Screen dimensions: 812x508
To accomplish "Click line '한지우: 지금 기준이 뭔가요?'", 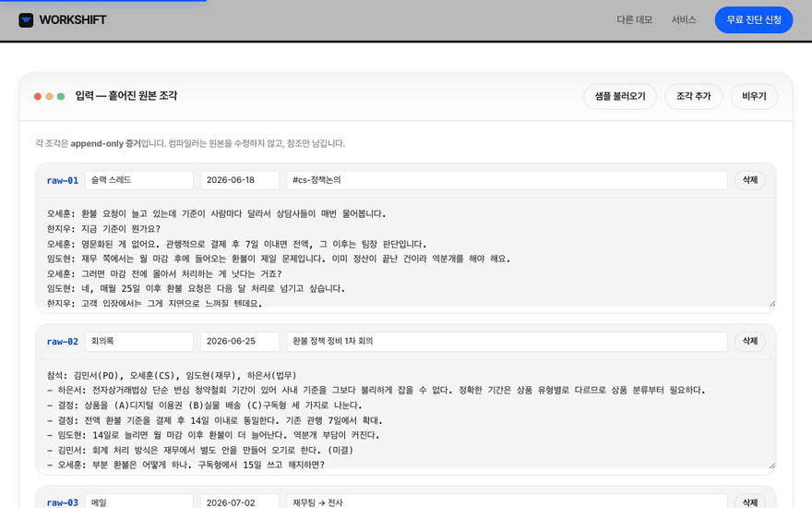I will coord(103,229).
